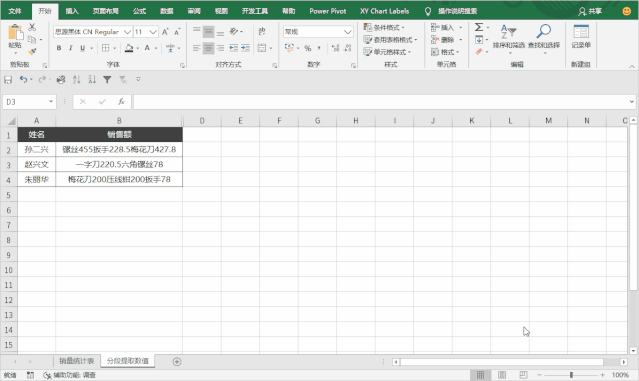
Task: Click the 共享 share button
Action: (x=590, y=11)
